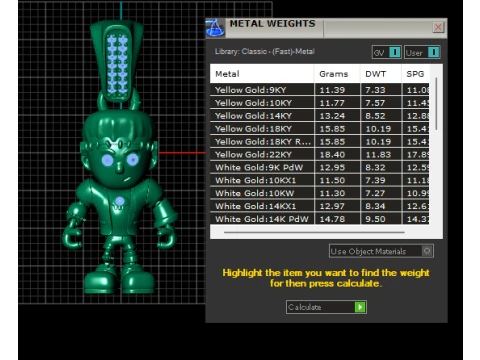Click the horizontal scrollbar below the metal table
The height and width of the screenshot is (360, 480).
[x=314, y=232]
